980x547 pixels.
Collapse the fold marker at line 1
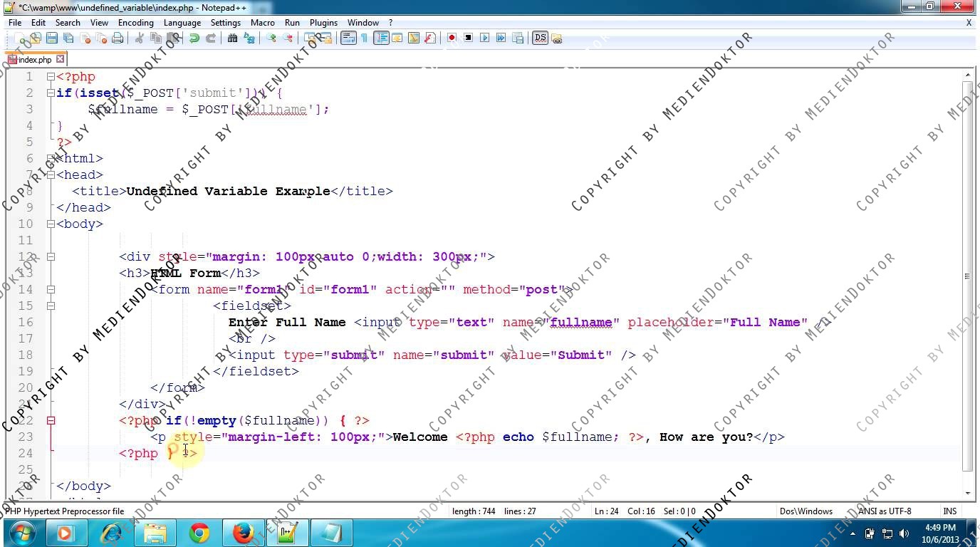point(51,76)
